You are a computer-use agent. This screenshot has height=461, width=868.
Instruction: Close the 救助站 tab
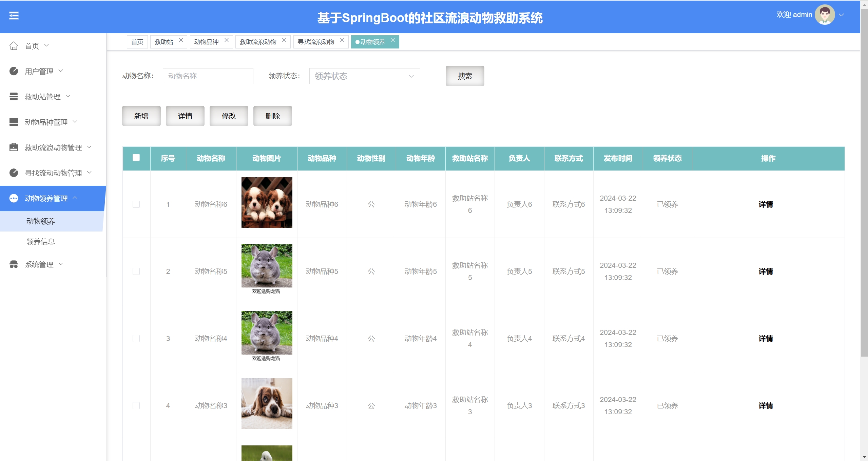click(181, 40)
